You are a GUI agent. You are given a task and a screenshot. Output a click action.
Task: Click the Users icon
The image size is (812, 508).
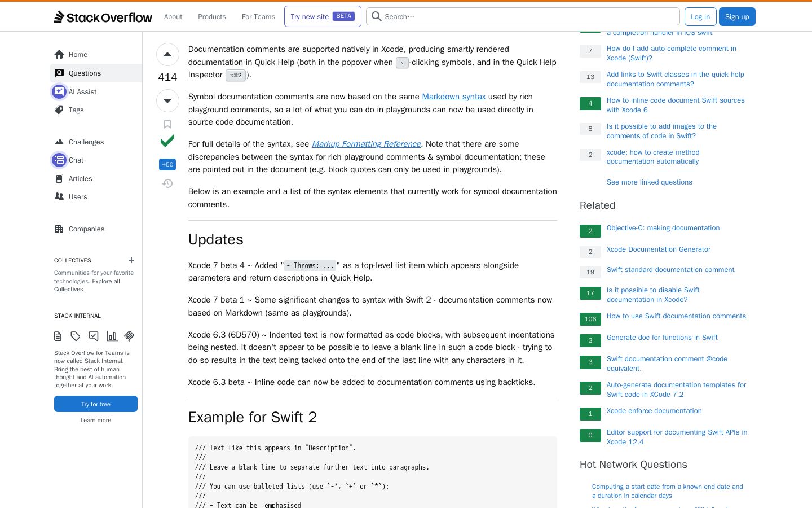[59, 197]
